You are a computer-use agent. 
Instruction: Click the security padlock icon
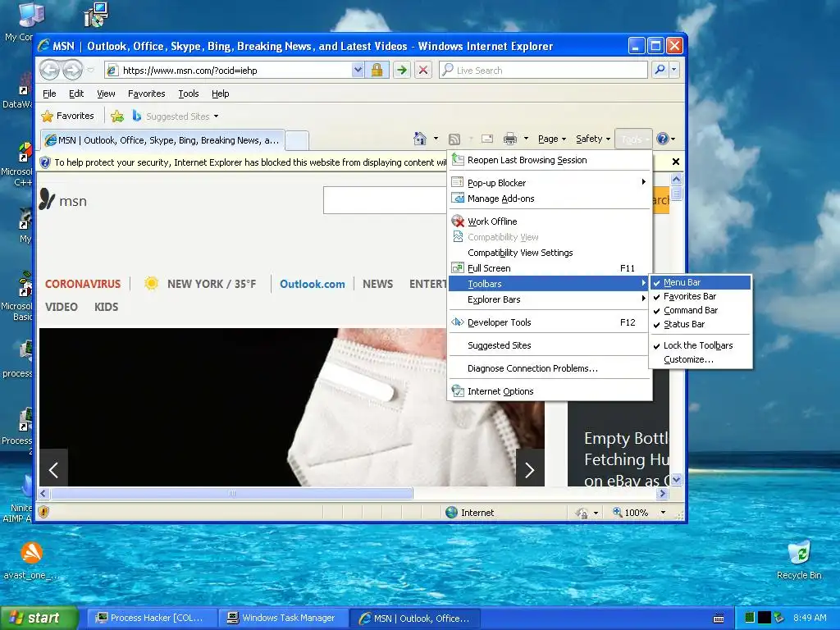[x=377, y=71]
